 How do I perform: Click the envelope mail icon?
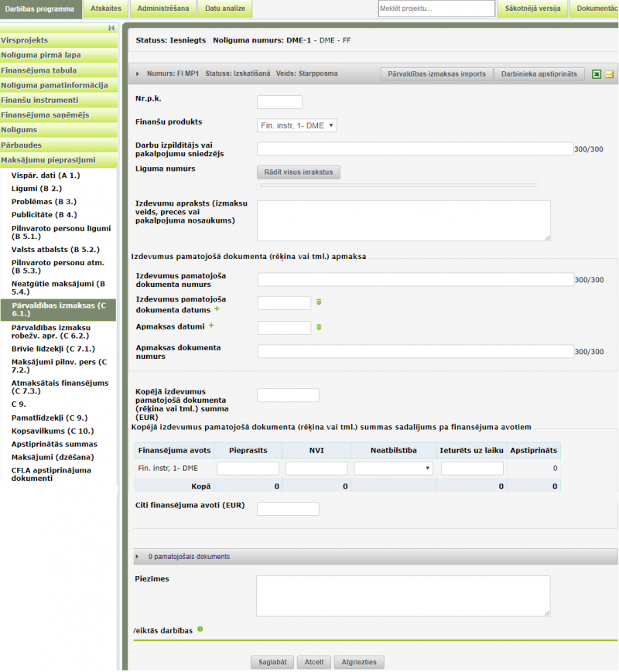609,74
